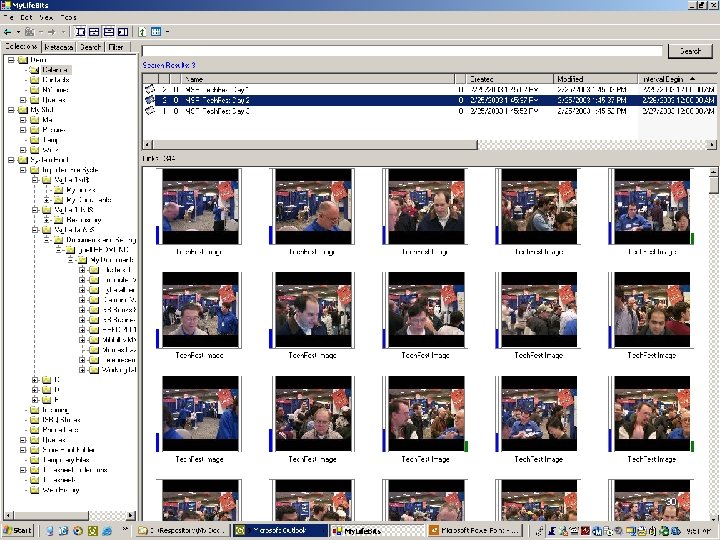Select the MSR TechFest Day 3 result row
Screen dimensions: 720x540
point(429,111)
